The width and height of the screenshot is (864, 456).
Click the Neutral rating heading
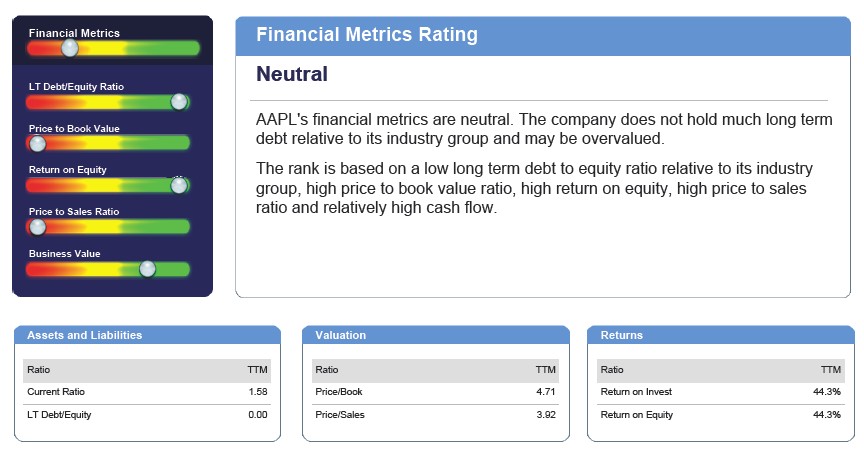click(x=292, y=74)
